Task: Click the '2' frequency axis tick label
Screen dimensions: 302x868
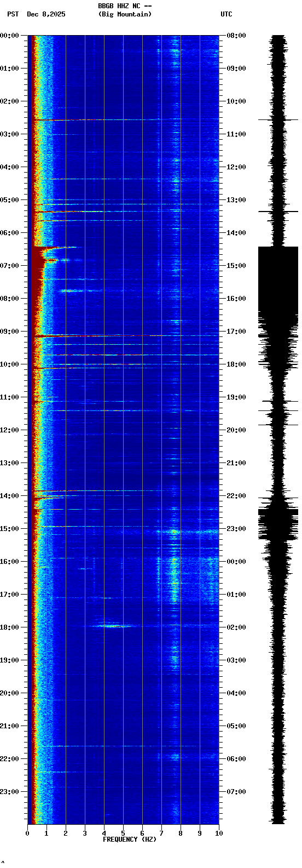Action: (x=66, y=834)
